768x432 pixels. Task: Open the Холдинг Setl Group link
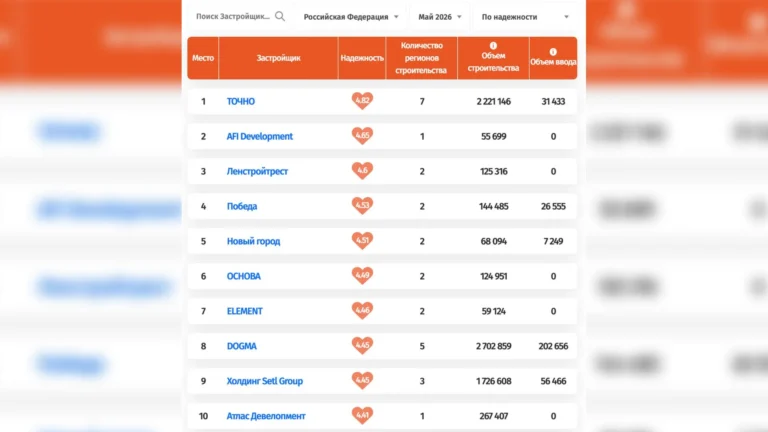pos(264,381)
